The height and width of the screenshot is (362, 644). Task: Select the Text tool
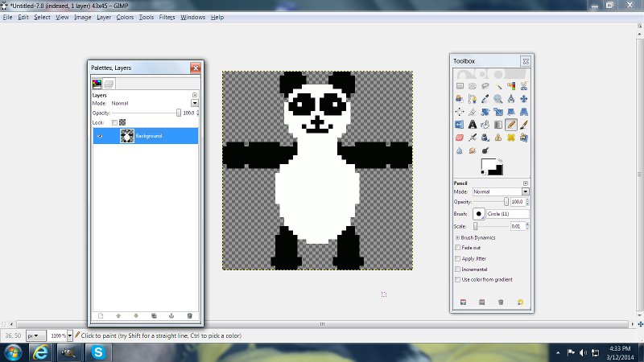tap(473, 125)
